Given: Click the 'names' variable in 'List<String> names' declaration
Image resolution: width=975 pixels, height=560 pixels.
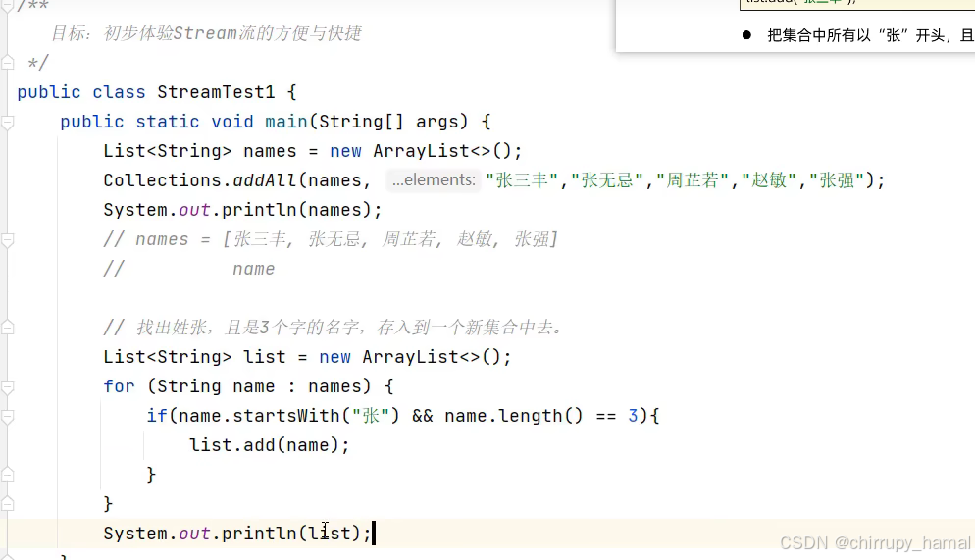Looking at the screenshot, I should [270, 151].
